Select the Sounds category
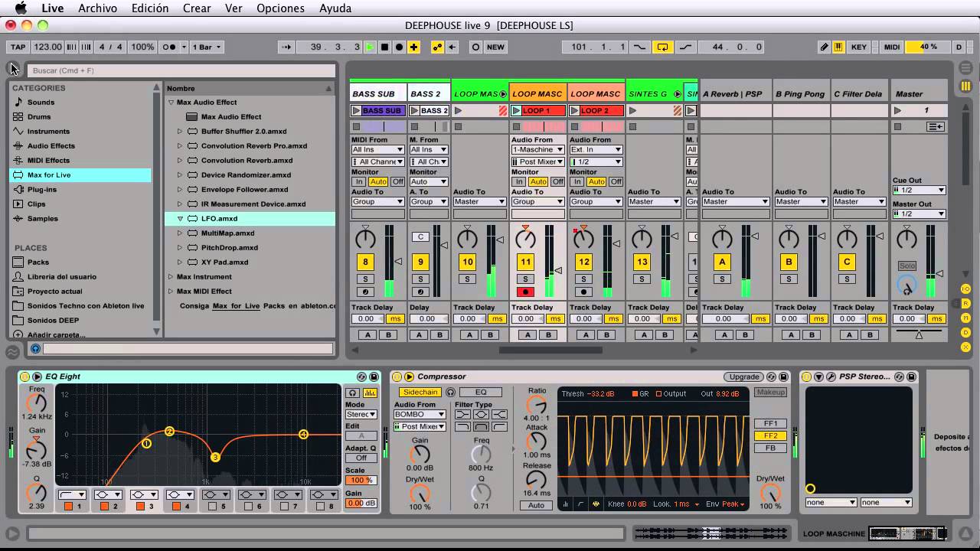980x551 pixels. coord(41,102)
